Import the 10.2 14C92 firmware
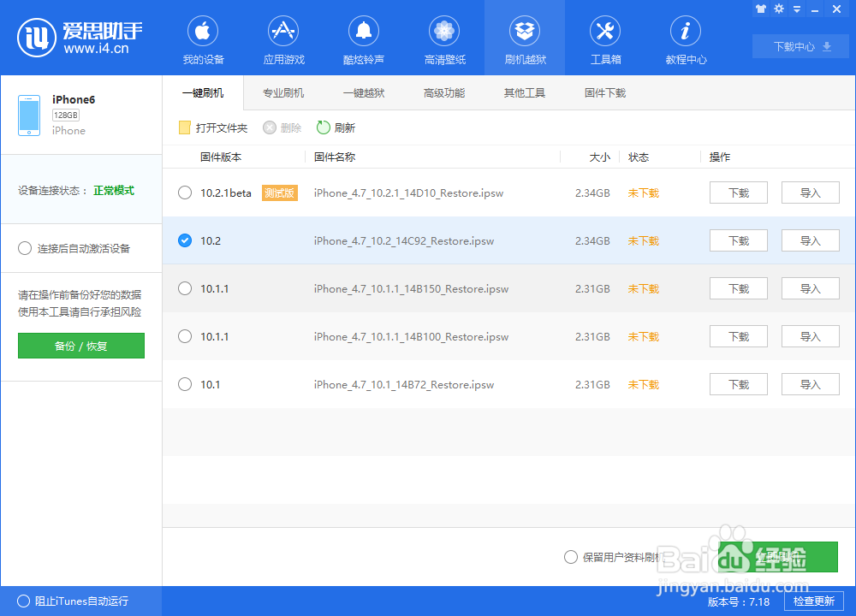 coord(810,240)
